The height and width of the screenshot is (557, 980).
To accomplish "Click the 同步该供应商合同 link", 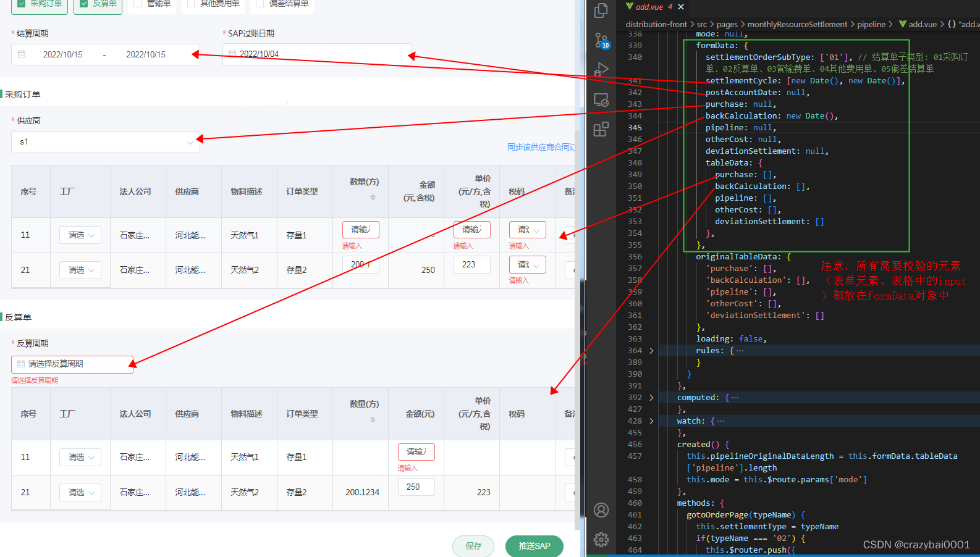I will tap(541, 147).
